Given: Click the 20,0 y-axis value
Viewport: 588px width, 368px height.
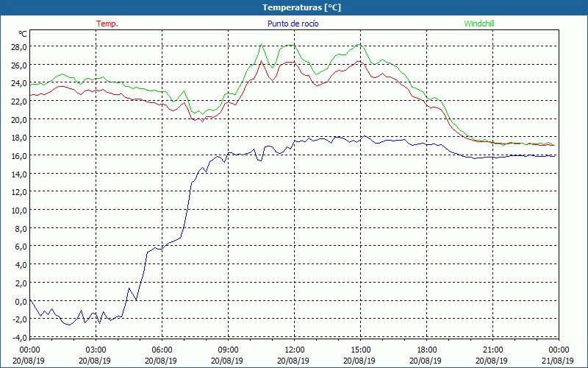Looking at the screenshot, I should click(19, 120).
